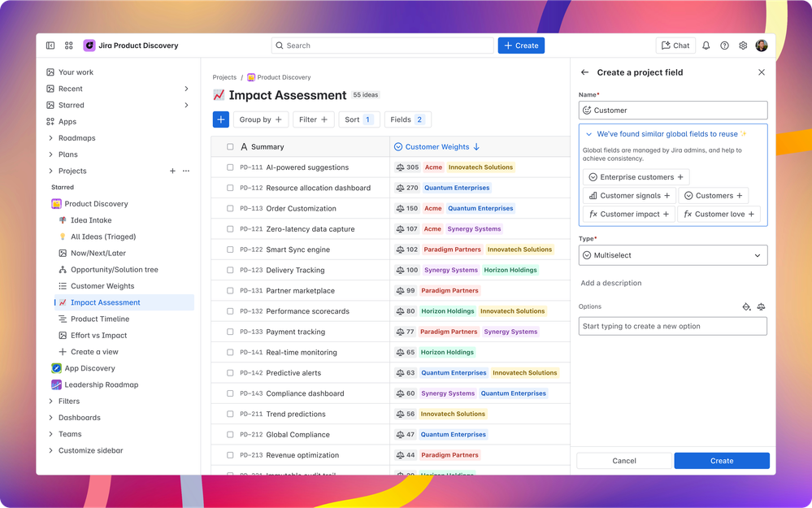Open the settings gear icon

point(743,46)
